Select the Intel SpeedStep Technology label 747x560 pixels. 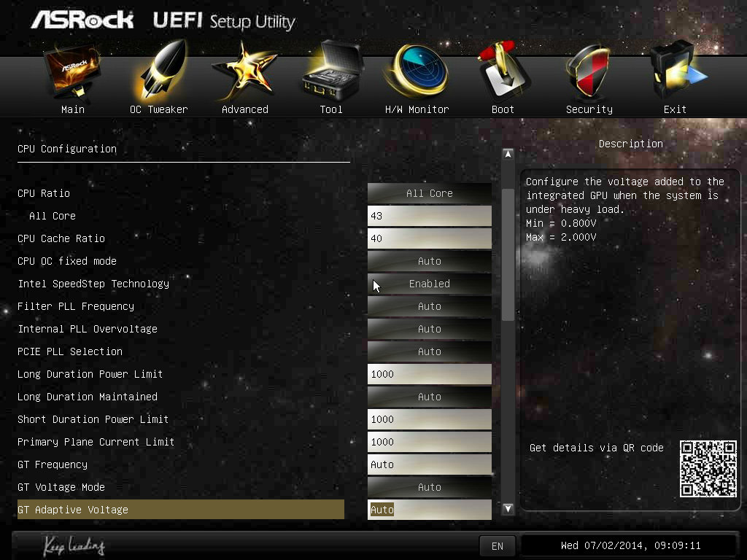coord(93,284)
